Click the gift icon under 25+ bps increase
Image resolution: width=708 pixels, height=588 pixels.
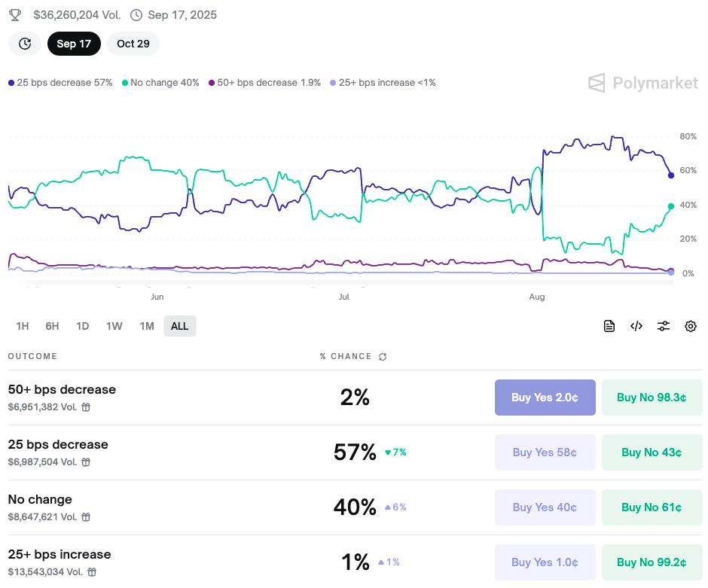coord(92,572)
